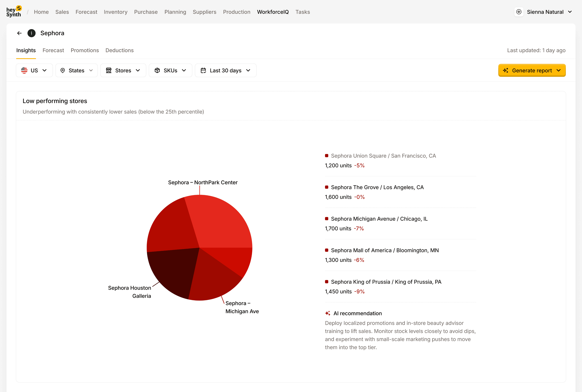Click the back arrow next to Sephora
The height and width of the screenshot is (392, 582).
tap(19, 33)
